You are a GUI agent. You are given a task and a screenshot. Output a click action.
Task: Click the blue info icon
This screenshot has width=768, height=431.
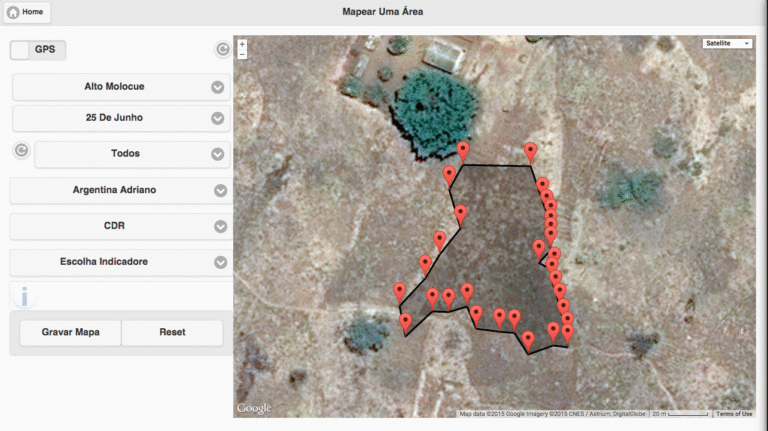coord(24,296)
